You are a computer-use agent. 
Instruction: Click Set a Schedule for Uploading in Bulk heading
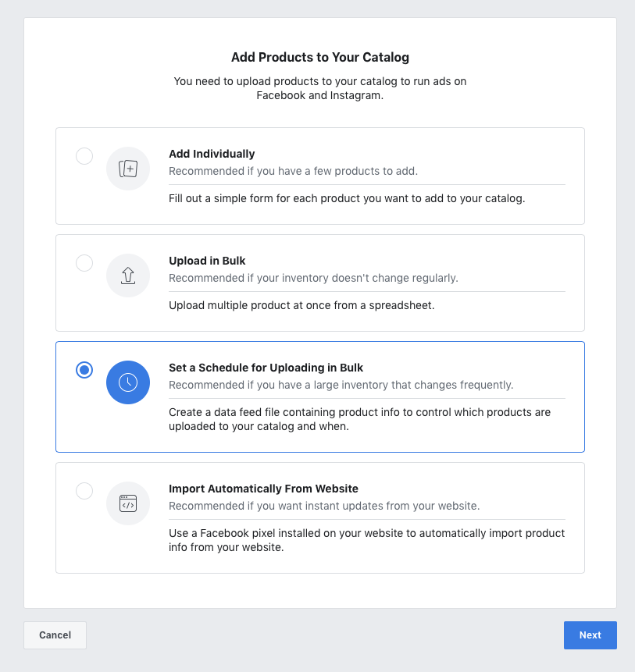pos(266,368)
